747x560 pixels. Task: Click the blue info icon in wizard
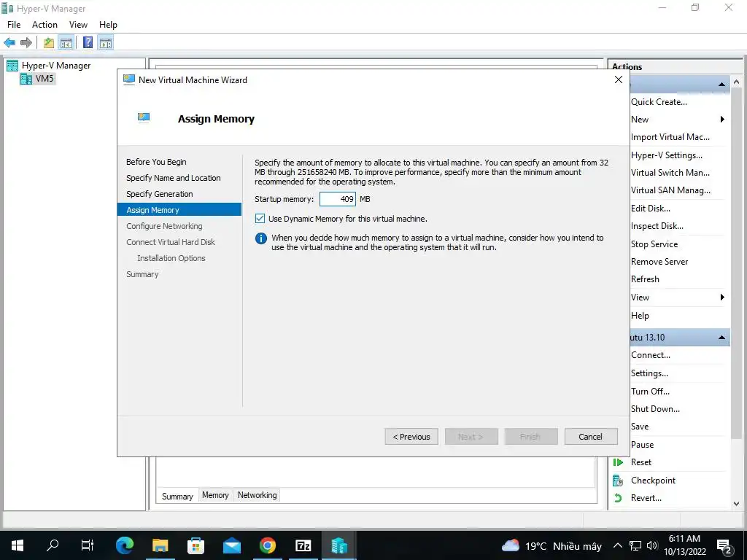(261, 238)
